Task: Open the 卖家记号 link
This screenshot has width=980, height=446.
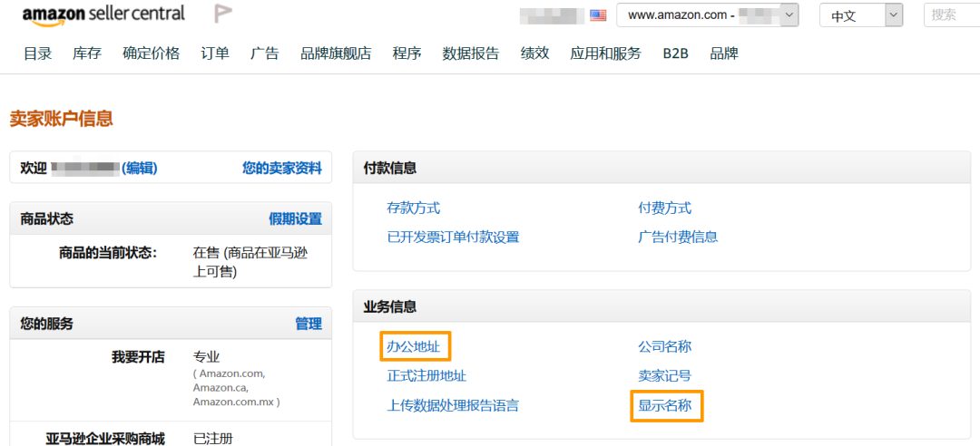Action: 665,375
